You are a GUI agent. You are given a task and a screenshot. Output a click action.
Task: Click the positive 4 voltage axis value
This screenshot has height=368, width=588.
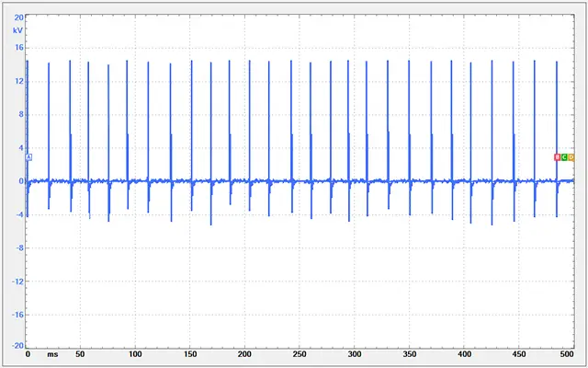coord(21,147)
